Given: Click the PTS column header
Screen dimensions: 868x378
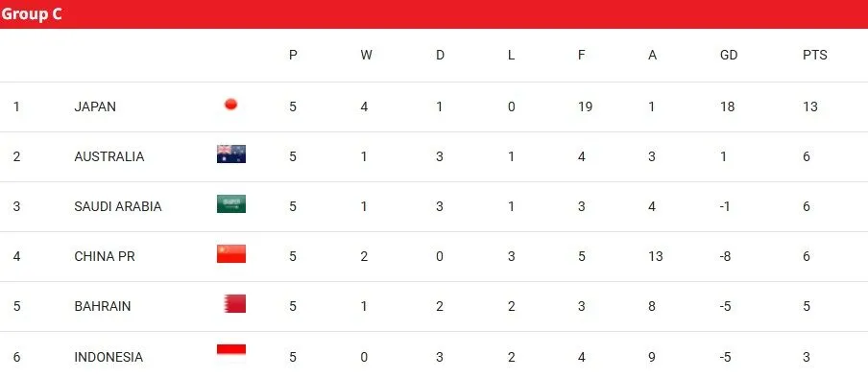Looking at the screenshot, I should [x=815, y=55].
